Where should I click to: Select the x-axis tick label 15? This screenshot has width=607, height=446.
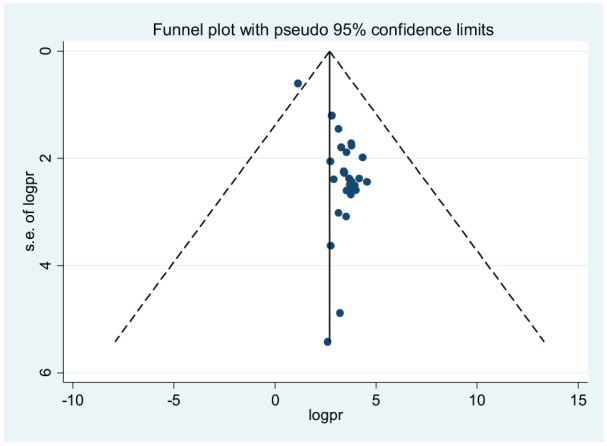pyautogui.click(x=578, y=400)
